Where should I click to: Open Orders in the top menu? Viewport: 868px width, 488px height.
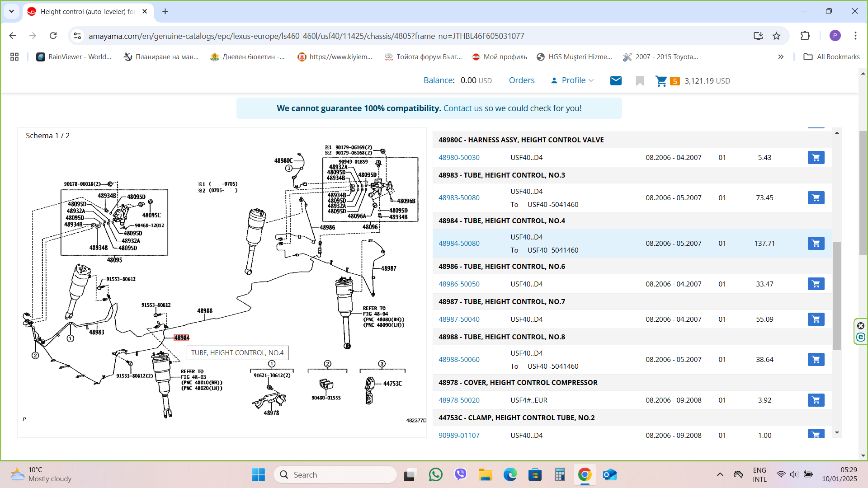coord(521,80)
